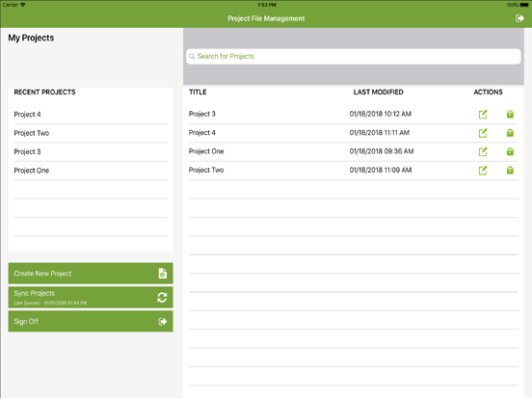
Task: Click the lock icon for Project One row
Action: pos(510,151)
